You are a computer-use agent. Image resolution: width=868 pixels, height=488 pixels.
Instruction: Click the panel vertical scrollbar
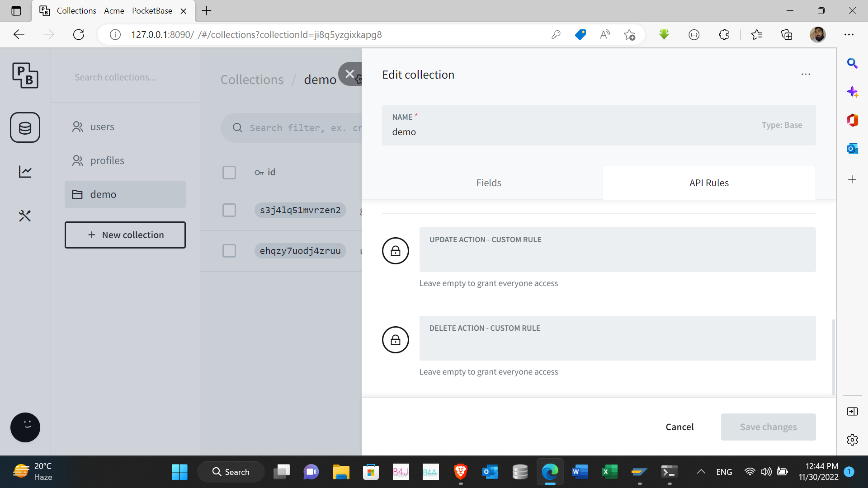(833, 357)
